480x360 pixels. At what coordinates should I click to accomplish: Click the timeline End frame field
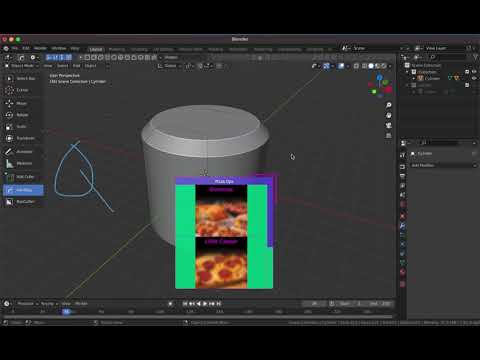(379, 304)
